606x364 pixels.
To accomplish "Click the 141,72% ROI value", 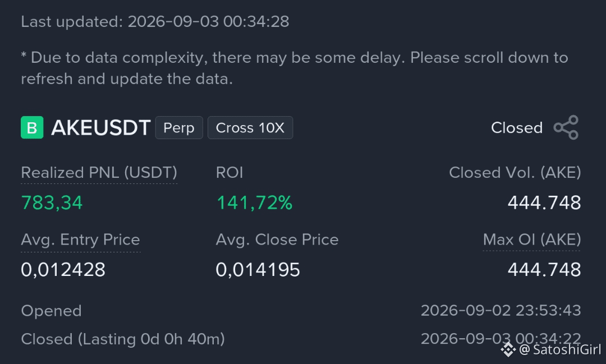I will point(254,202).
